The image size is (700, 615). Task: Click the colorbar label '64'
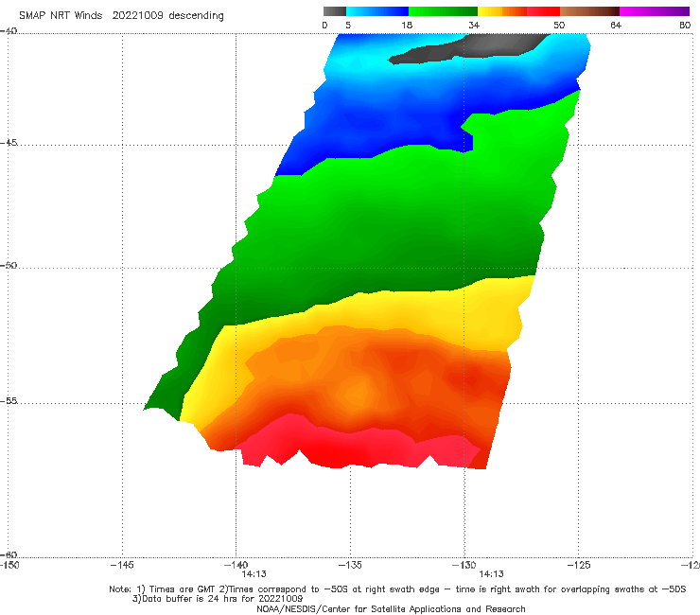pos(616,25)
